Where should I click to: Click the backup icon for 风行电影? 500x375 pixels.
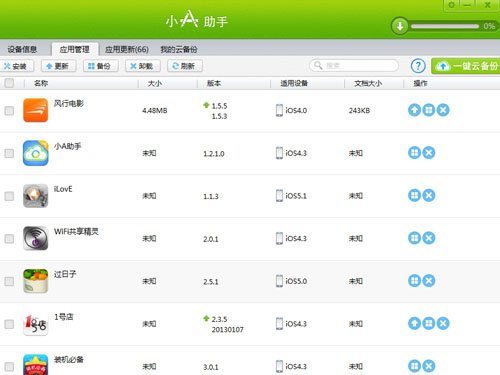coord(429,110)
